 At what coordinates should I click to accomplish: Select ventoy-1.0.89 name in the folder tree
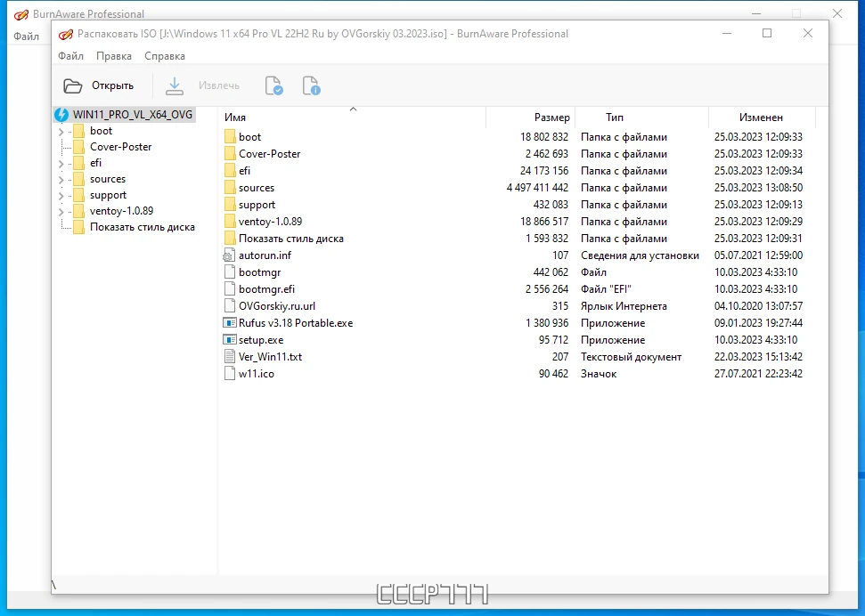click(x=121, y=211)
